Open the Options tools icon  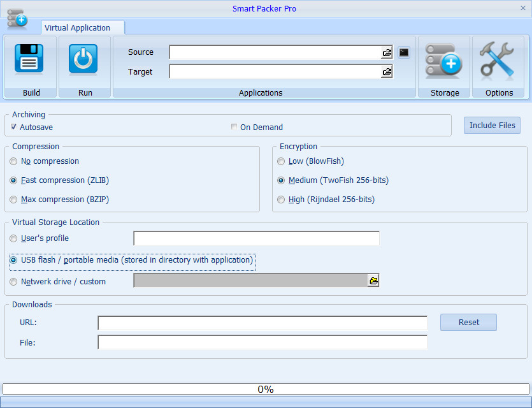(x=497, y=59)
